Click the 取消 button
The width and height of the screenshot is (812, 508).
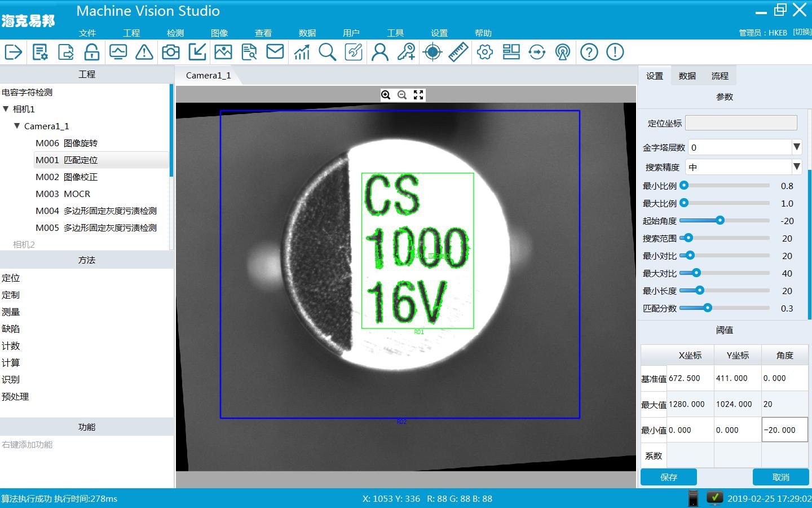[780, 477]
